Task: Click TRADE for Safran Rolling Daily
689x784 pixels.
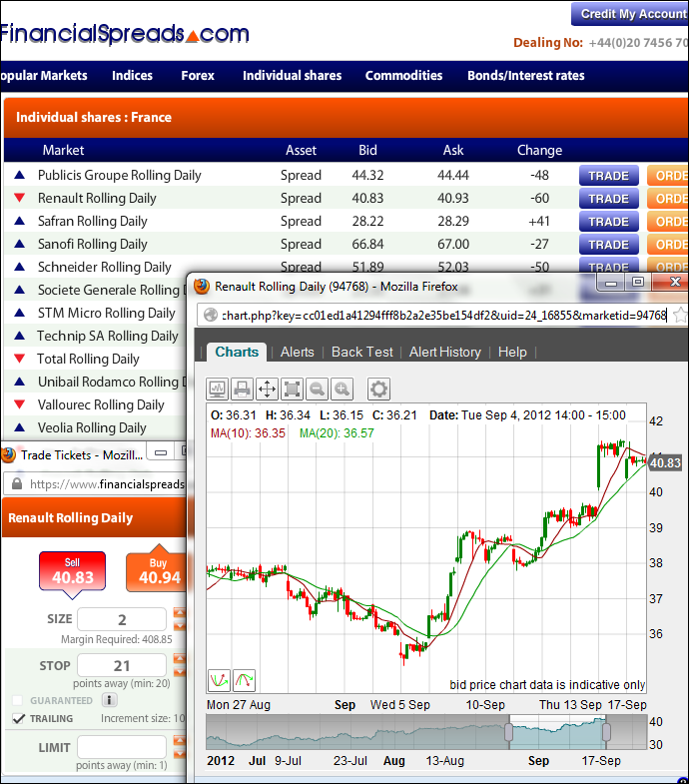Action: (608, 222)
